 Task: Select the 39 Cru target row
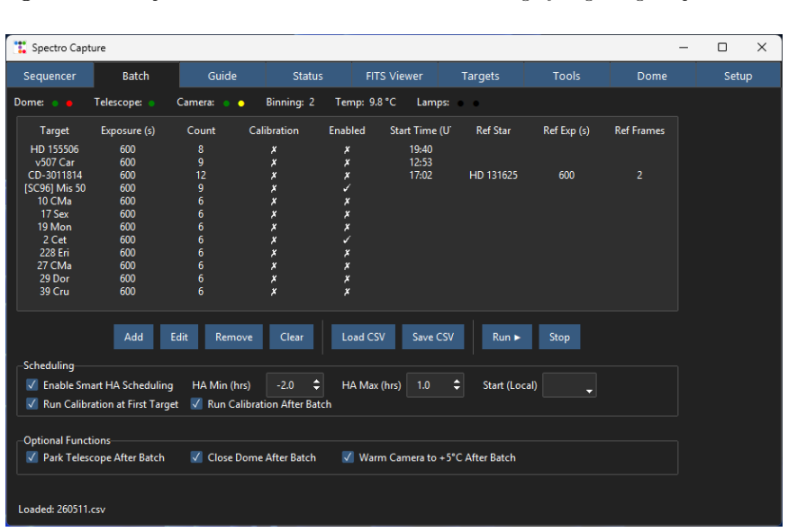pyautogui.click(x=348, y=292)
